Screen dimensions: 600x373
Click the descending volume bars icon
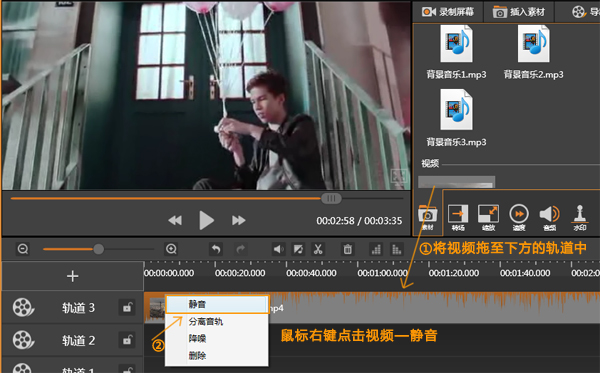point(396,249)
